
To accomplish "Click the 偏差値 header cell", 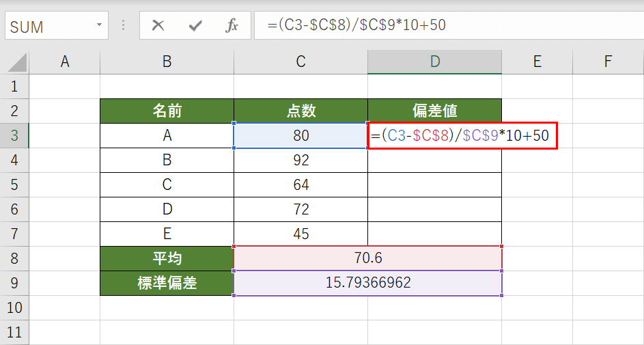I will coord(434,111).
